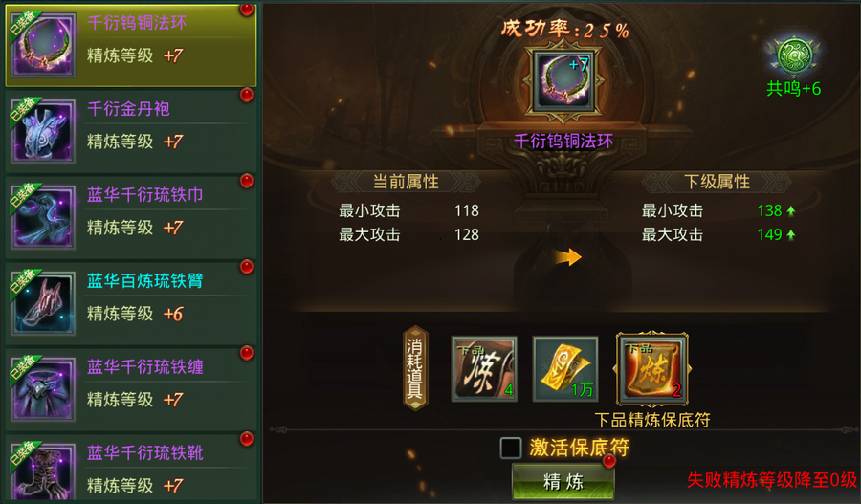Select the 蓝华百炼琉铁臂 list entry
The width and height of the screenshot is (861, 504).
coord(131,303)
